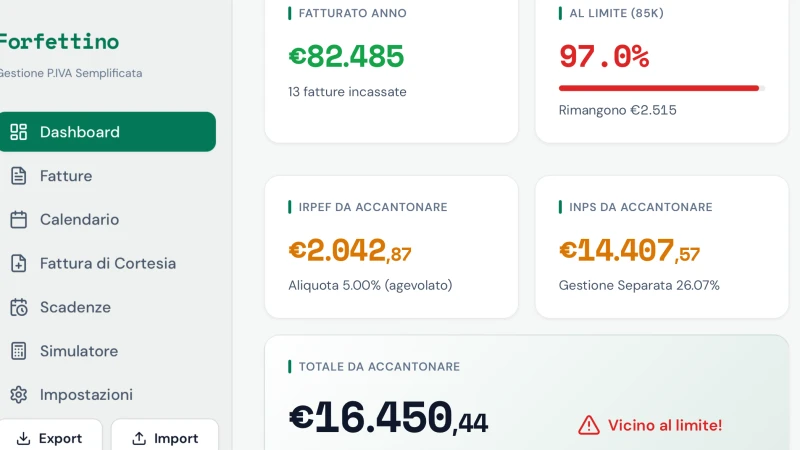Click the warning triangle icon
The image size is (800, 450).
tap(589, 425)
